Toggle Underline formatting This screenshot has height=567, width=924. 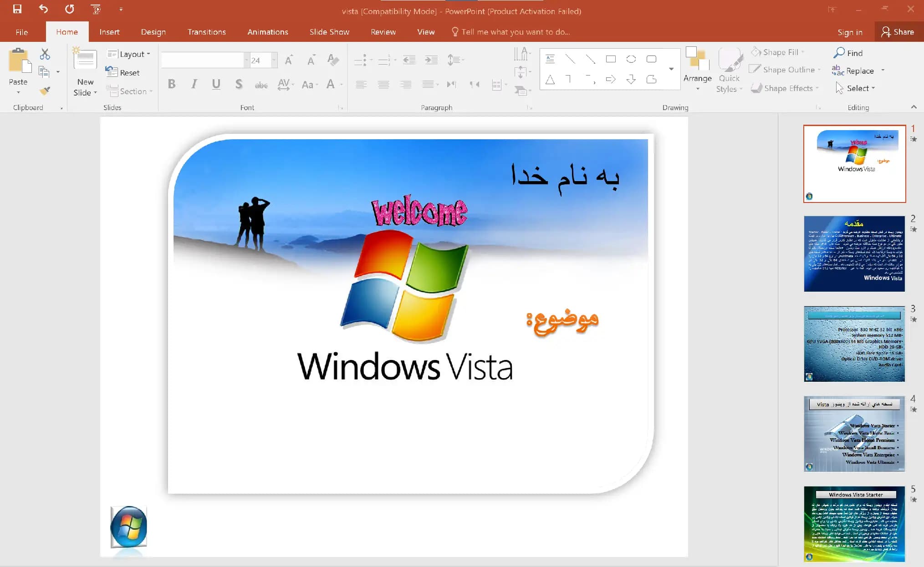point(216,84)
